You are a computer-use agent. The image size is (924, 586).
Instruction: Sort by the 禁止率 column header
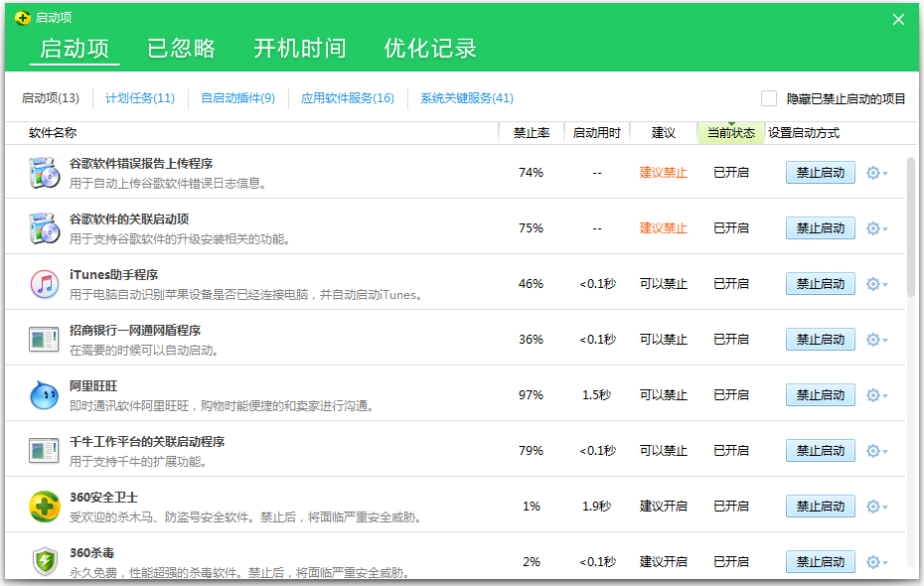coord(531,133)
